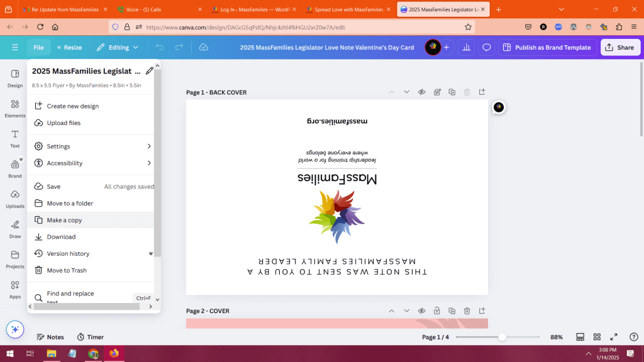Click the lock icon on Page 2 - COVER
The height and width of the screenshot is (362, 644).
(436, 310)
